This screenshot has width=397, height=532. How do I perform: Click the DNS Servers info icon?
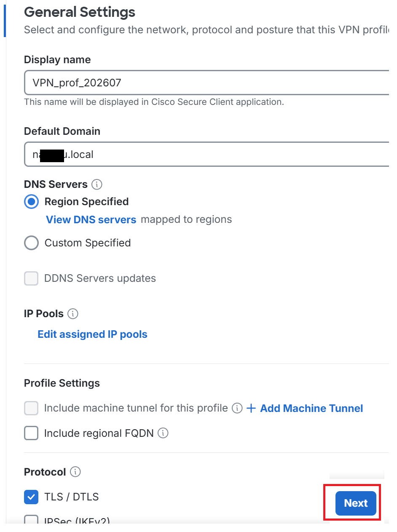coord(97,184)
